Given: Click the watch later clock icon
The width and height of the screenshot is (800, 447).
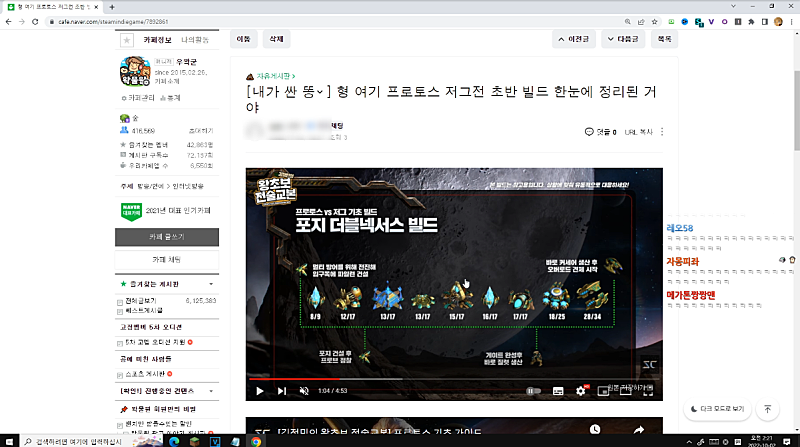Looking at the screenshot, I should click(x=595, y=429).
